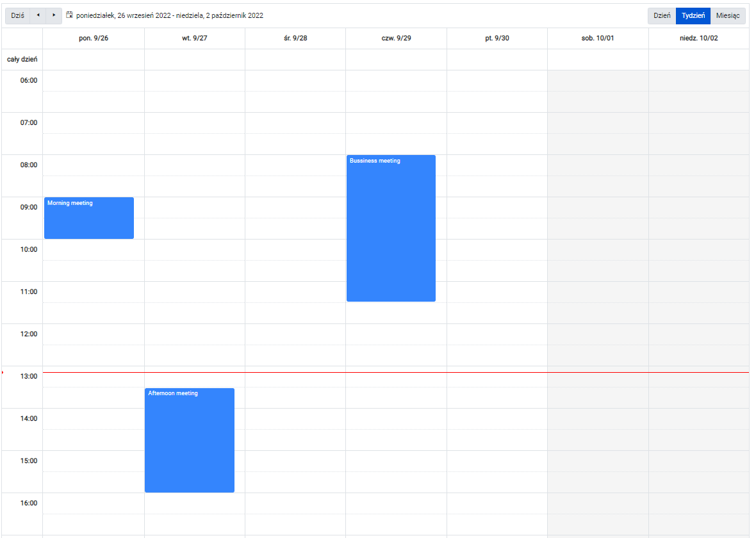756x538 pixels.
Task: Click the Dziś button
Action: (18, 15)
